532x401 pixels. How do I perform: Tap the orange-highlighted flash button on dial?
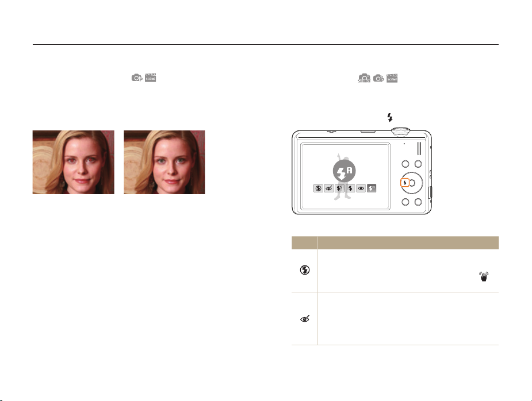pos(405,183)
